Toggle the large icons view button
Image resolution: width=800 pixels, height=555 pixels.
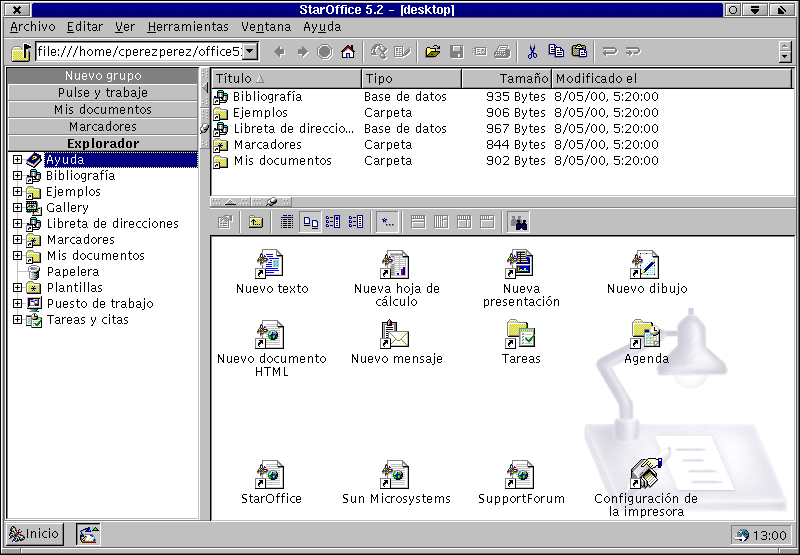point(310,222)
